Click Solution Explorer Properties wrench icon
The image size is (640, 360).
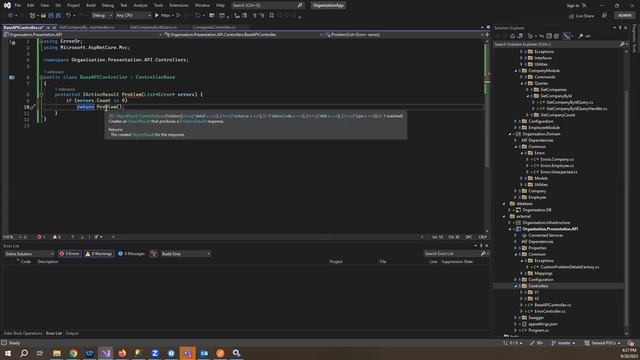[581, 36]
